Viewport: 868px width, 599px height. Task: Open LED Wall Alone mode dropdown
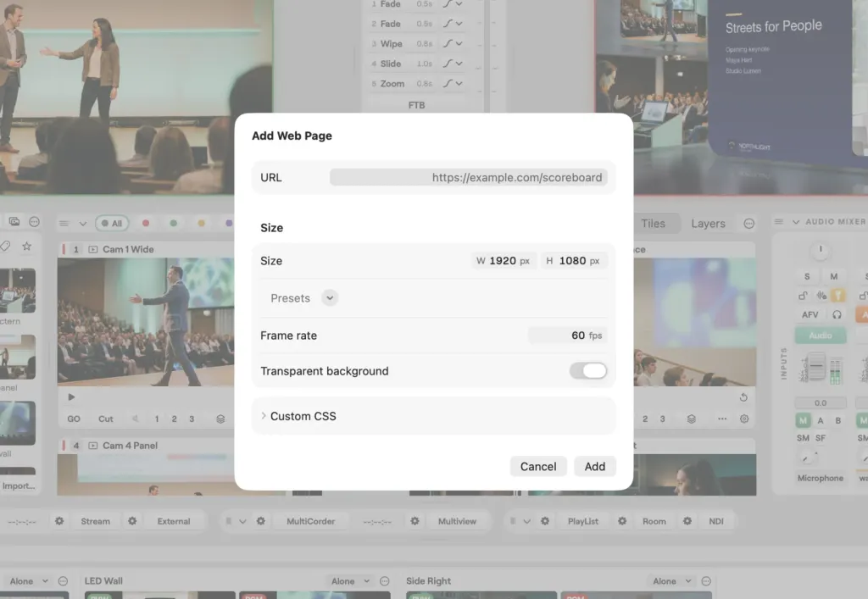(350, 580)
